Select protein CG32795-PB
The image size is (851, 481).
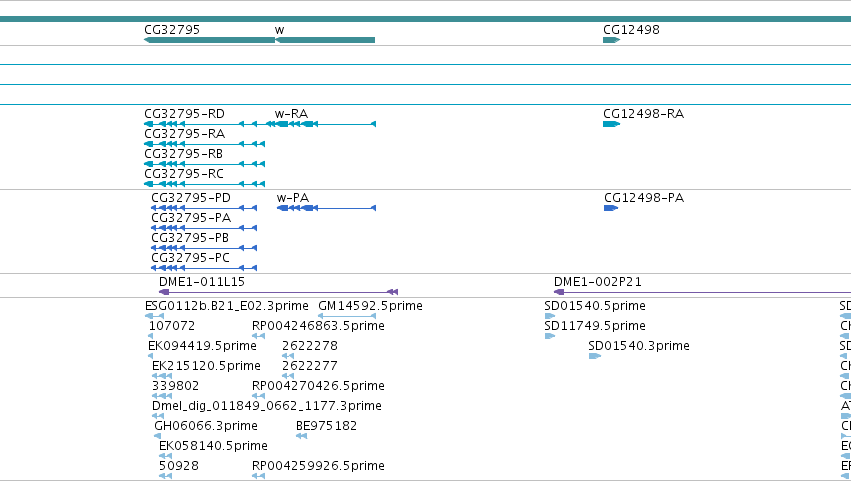[190, 238]
